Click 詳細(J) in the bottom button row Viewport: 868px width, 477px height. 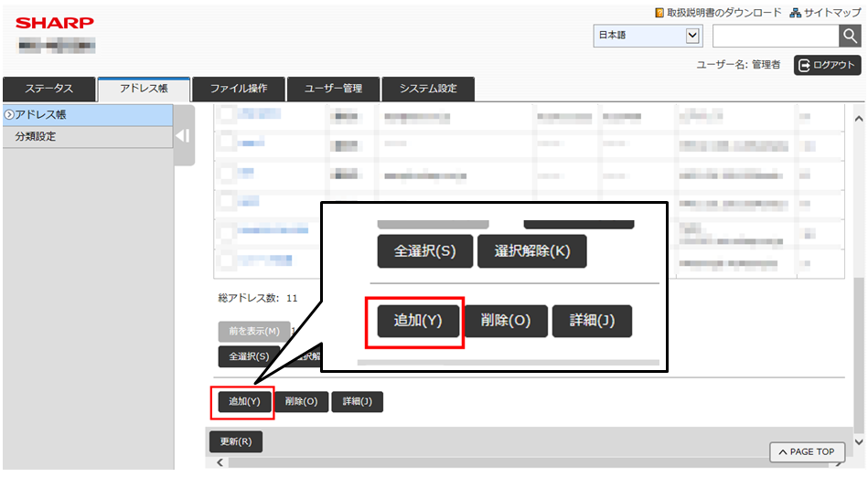pyautogui.click(x=357, y=401)
